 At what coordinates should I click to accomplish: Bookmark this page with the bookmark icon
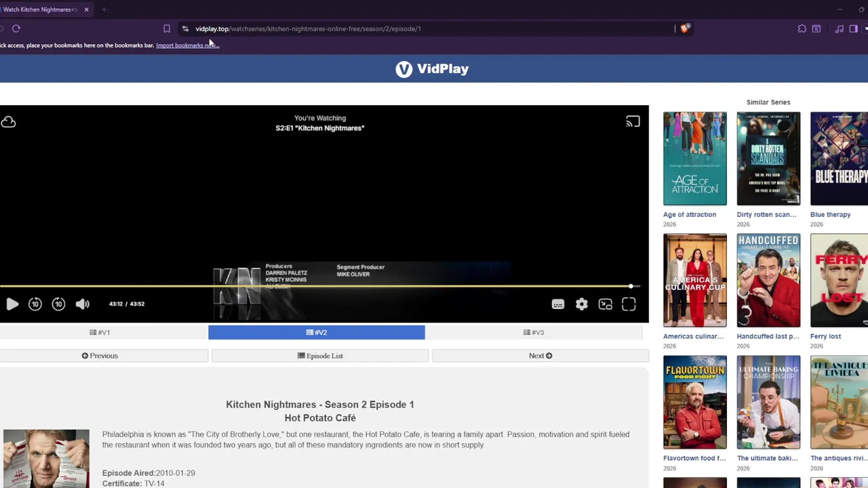coord(167,28)
